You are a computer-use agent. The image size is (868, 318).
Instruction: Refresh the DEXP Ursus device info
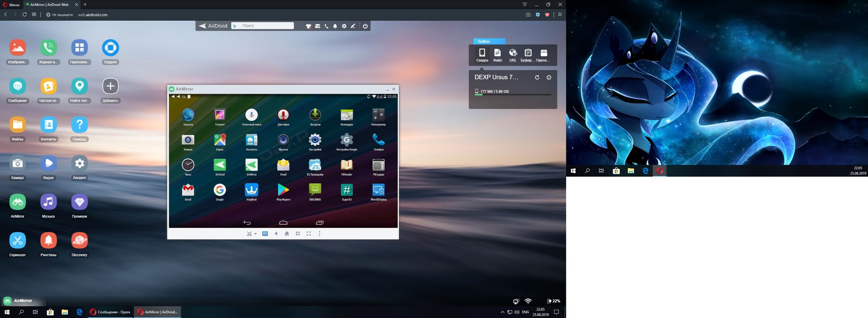(537, 77)
